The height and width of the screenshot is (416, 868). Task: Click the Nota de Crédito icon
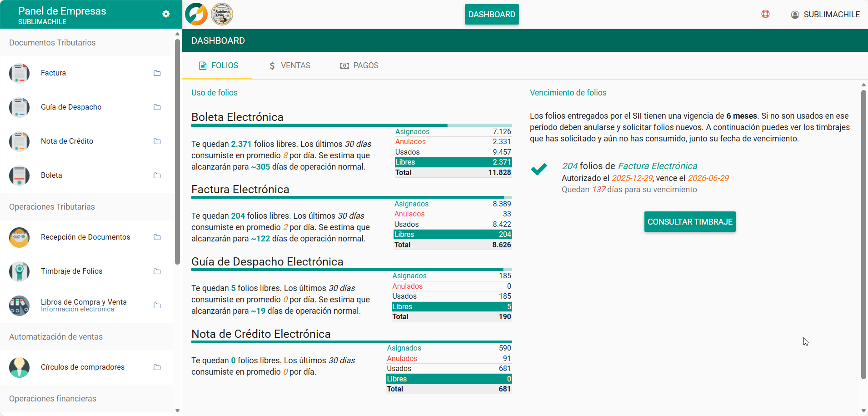pyautogui.click(x=19, y=141)
